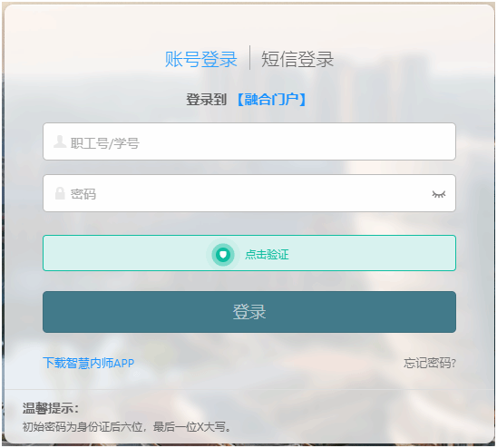Click the 【融合门户】 portal link

pyautogui.click(x=272, y=99)
